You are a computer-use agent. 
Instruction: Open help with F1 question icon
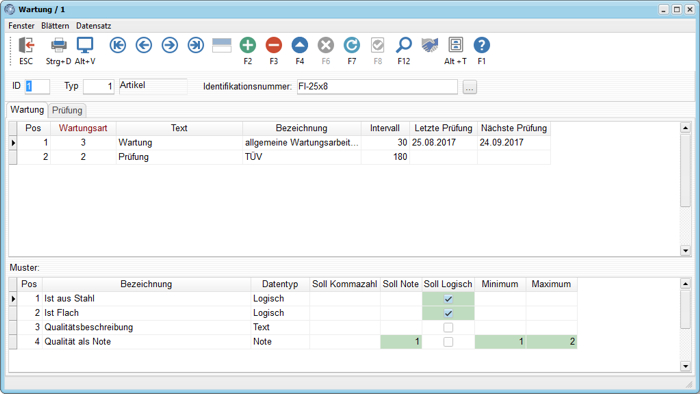(x=481, y=45)
